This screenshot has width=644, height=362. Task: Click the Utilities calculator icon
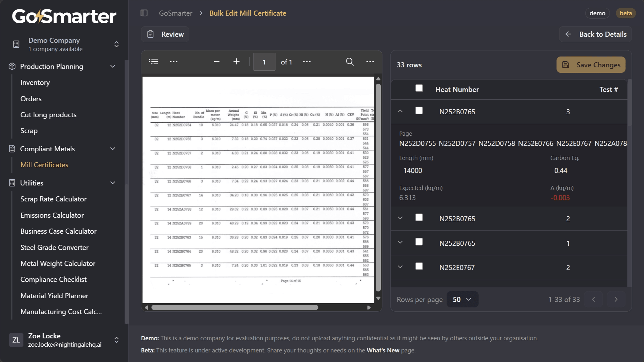pos(12,183)
